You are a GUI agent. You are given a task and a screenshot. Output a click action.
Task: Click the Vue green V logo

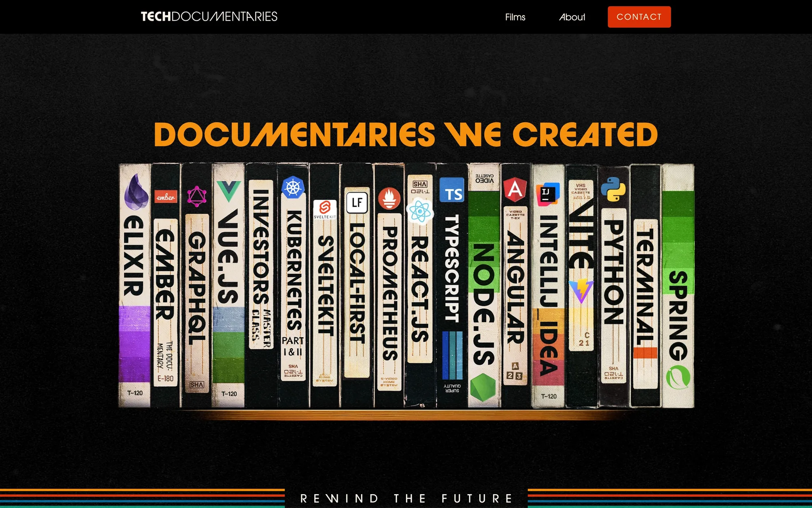[229, 191]
